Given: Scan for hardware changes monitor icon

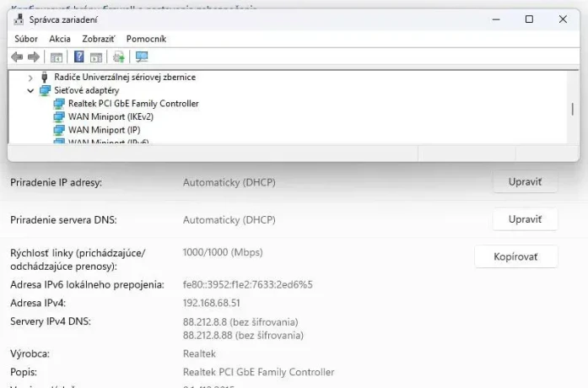Looking at the screenshot, I should click(142, 57).
